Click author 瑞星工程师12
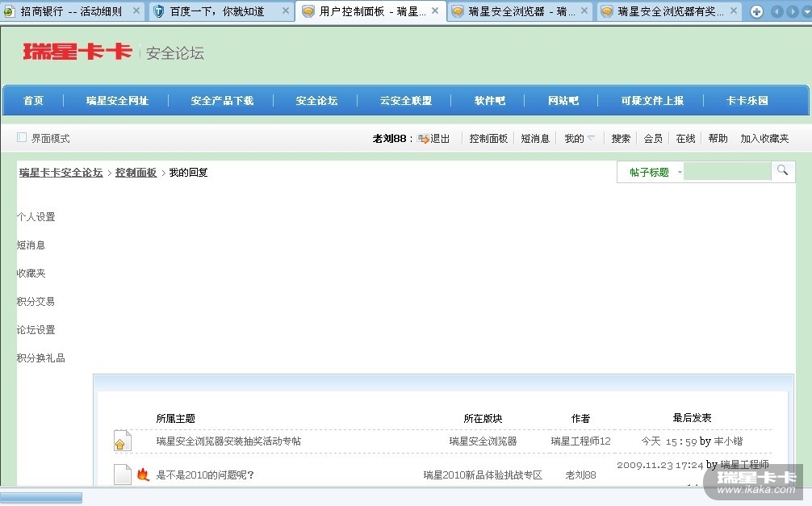Image resolution: width=812 pixels, height=506 pixels. (580, 441)
